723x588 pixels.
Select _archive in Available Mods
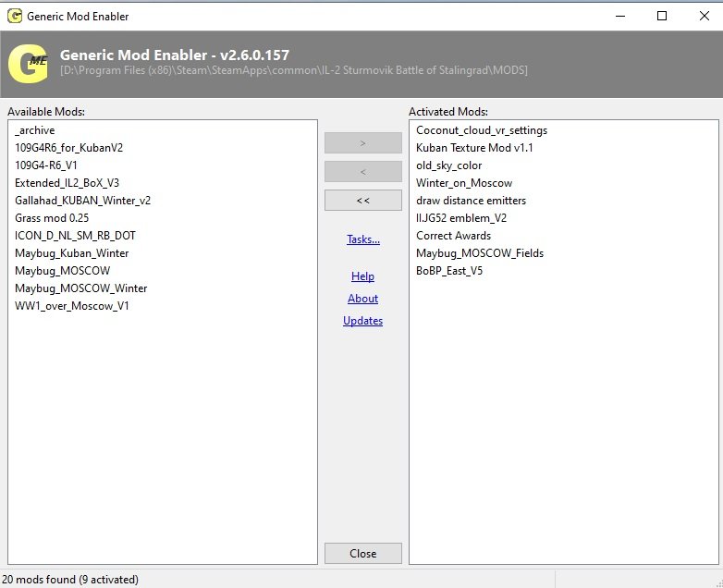click(x=34, y=130)
